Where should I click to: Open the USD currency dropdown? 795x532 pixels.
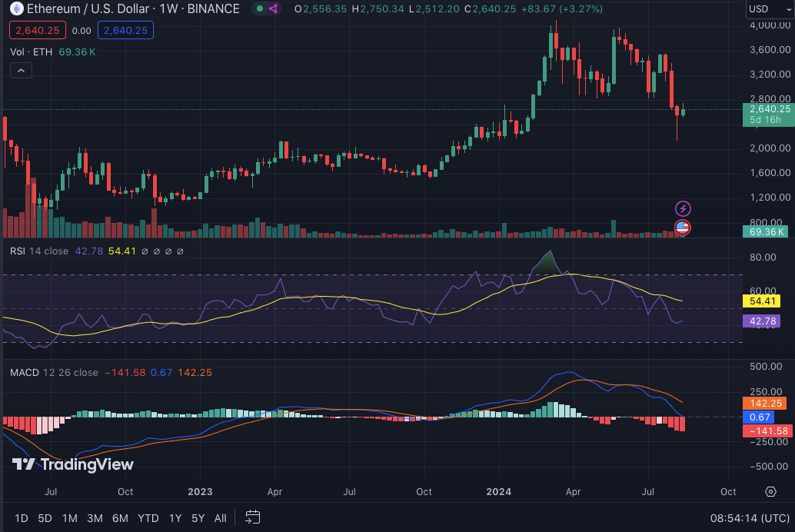point(770,9)
